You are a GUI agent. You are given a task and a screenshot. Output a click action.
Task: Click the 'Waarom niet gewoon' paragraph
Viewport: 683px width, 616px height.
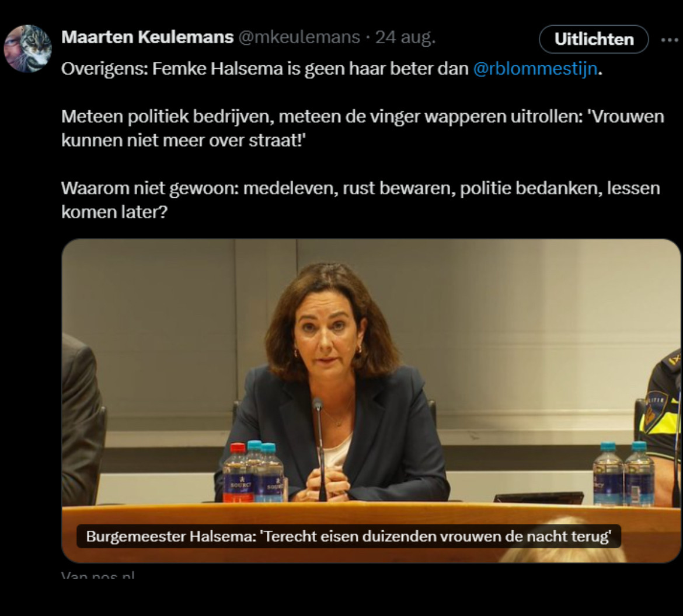coord(361,200)
